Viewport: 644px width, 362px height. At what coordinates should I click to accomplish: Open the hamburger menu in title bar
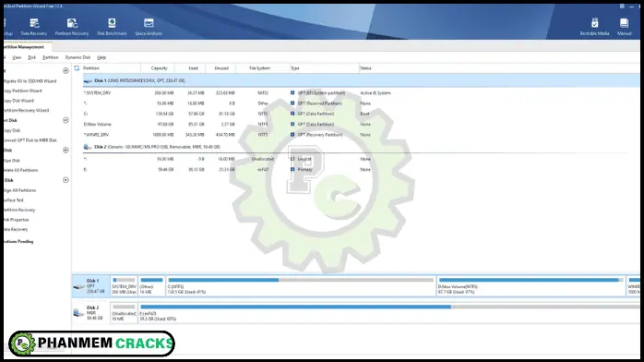(x=622, y=6)
